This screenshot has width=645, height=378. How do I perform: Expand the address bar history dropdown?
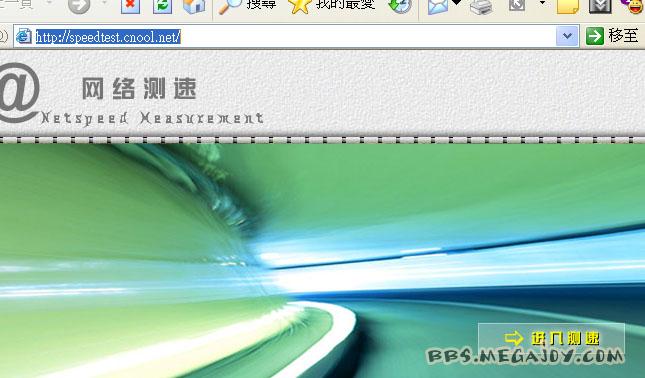tap(567, 36)
